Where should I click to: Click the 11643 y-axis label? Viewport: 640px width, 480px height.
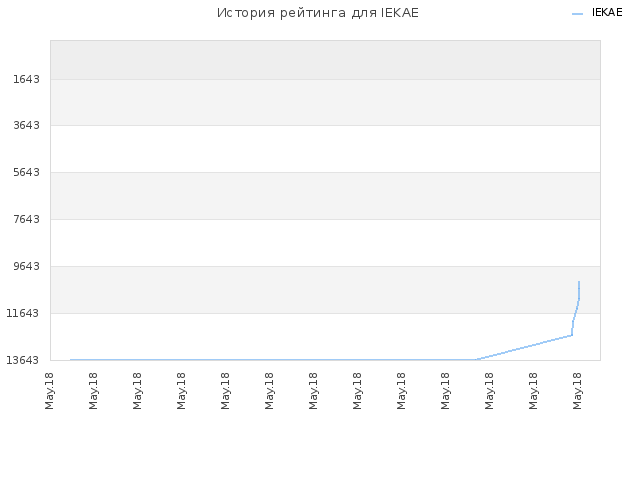click(23, 313)
